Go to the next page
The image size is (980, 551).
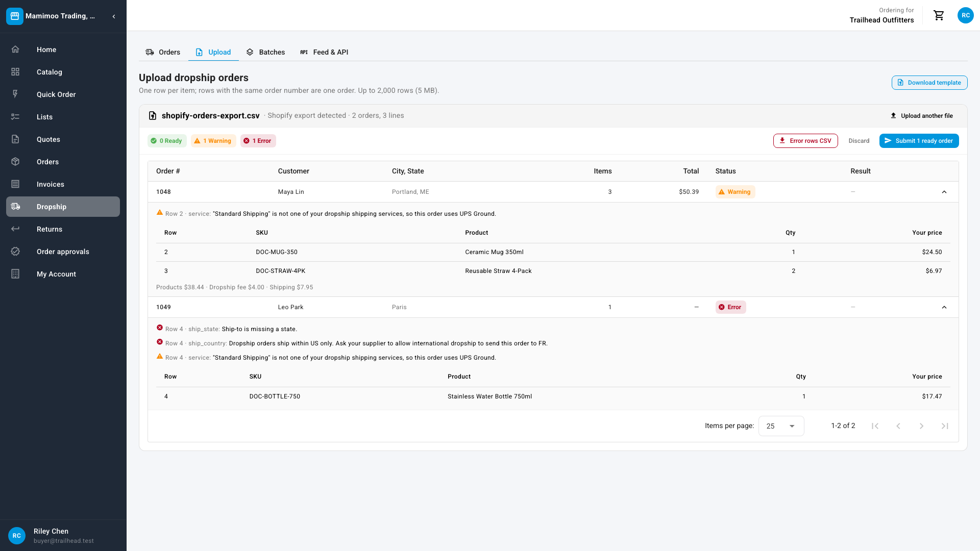click(921, 426)
